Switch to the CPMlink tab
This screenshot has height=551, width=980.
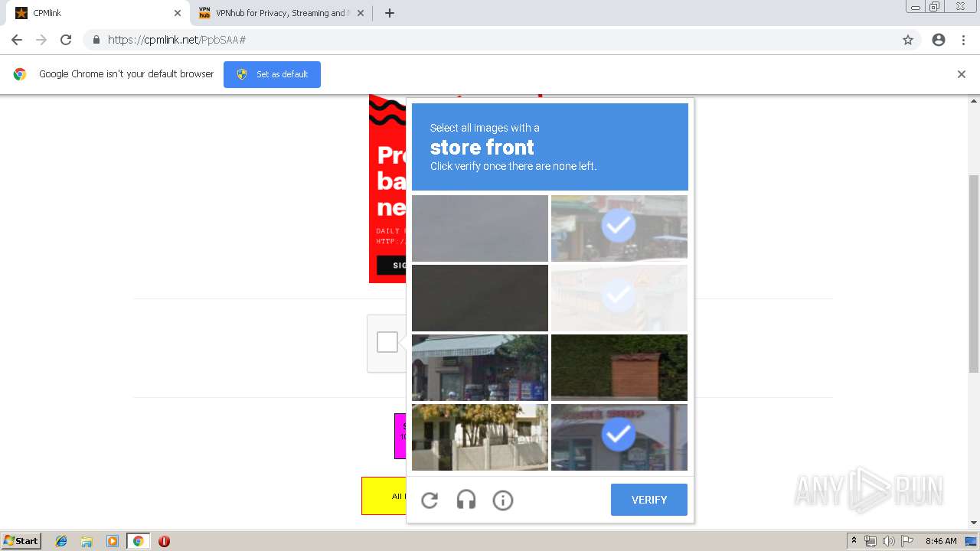(x=98, y=13)
